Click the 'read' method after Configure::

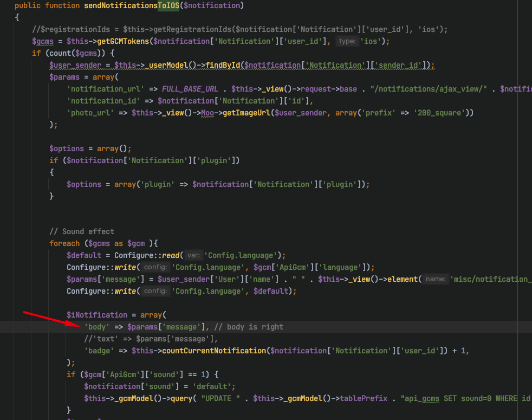click(x=171, y=255)
